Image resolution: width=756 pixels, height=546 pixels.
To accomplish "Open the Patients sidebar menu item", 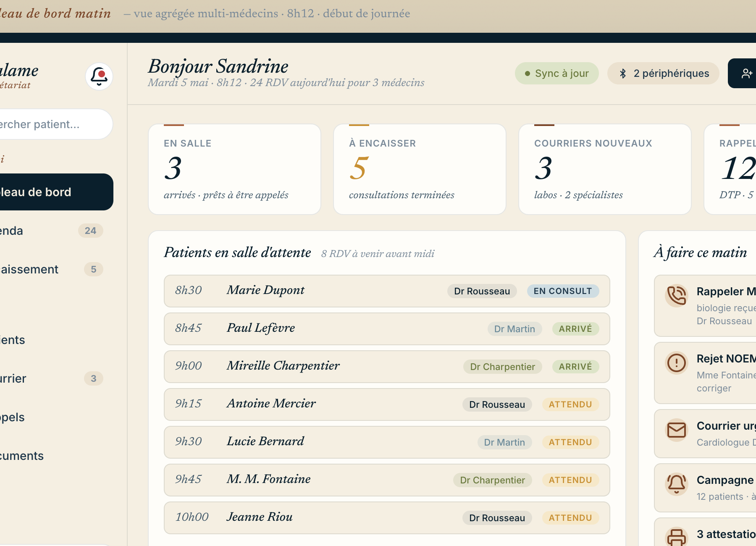I will [52, 340].
